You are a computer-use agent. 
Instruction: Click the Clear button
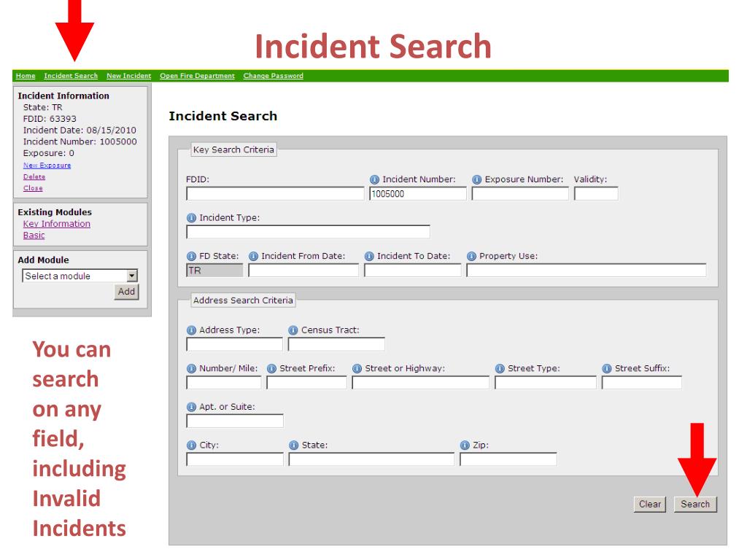point(650,505)
